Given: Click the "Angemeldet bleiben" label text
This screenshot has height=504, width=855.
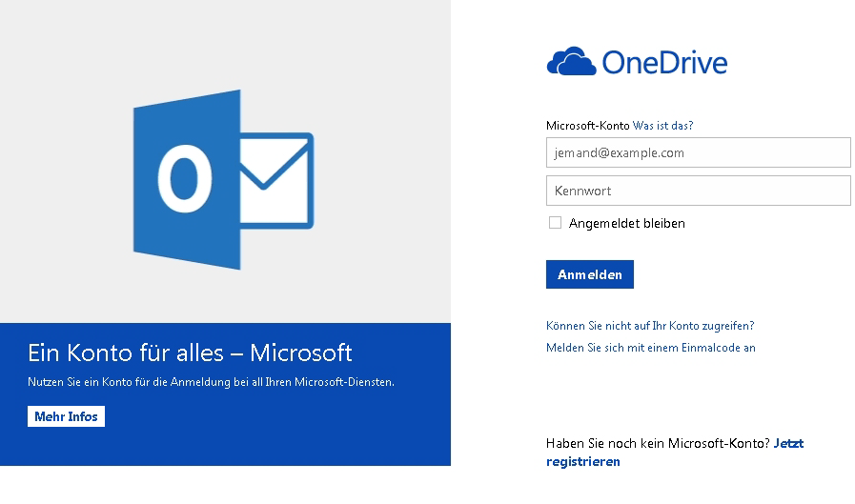Looking at the screenshot, I should tap(626, 223).
